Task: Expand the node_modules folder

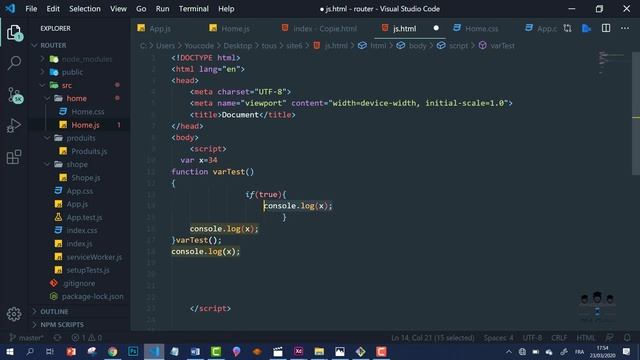Action: 42,59
